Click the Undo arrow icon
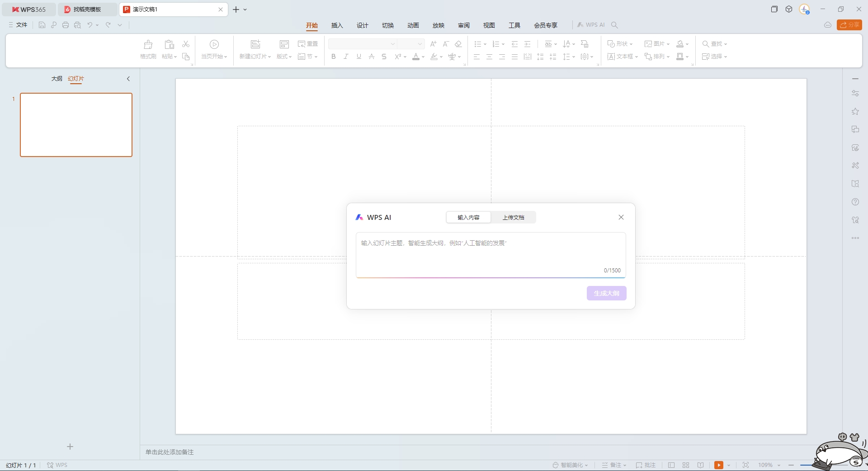The width and height of the screenshot is (868, 471). (x=90, y=25)
